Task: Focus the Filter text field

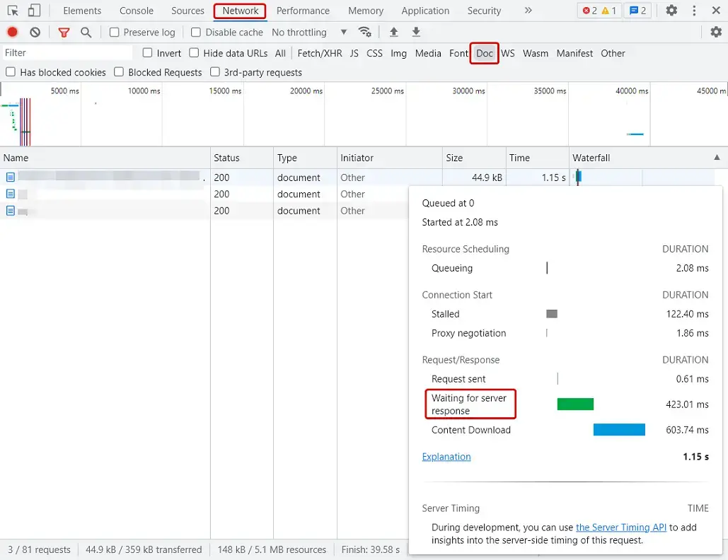Action: (67, 53)
